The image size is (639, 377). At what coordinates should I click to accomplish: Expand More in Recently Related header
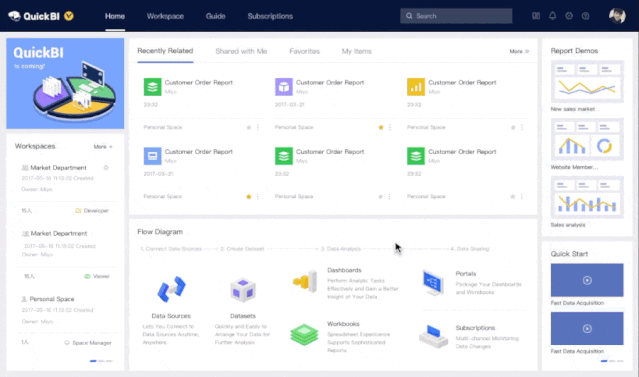[x=519, y=51]
